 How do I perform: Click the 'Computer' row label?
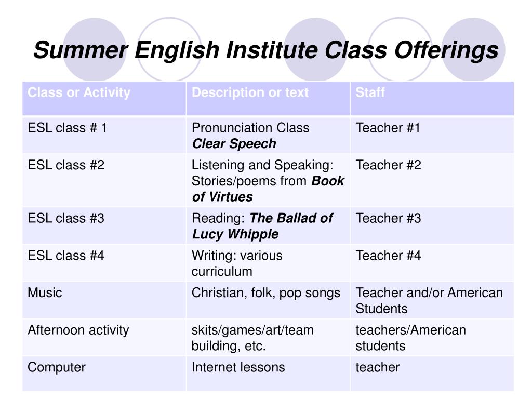[x=57, y=367]
